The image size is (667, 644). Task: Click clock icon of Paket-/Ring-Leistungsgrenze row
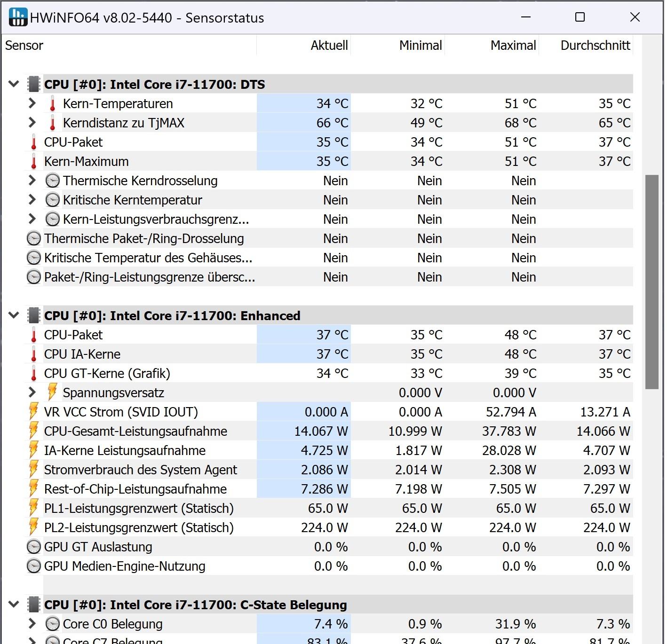click(x=34, y=277)
